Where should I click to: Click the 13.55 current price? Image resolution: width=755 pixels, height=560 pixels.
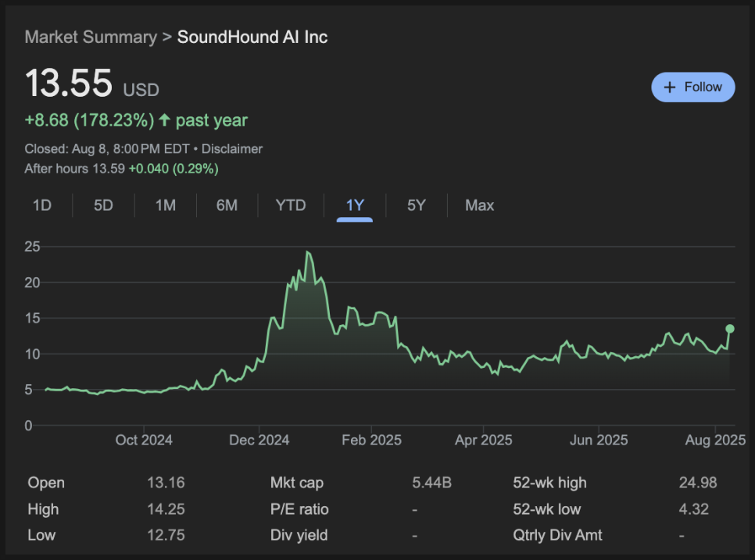68,84
